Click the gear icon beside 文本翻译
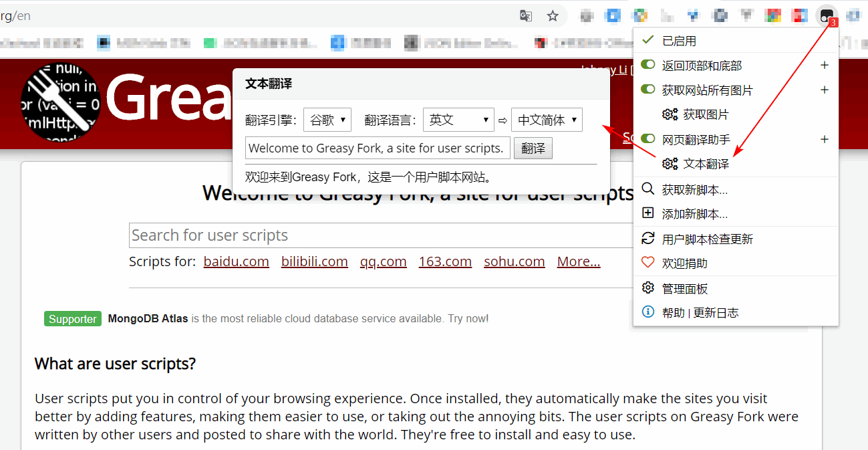868x450 pixels. [x=670, y=164]
